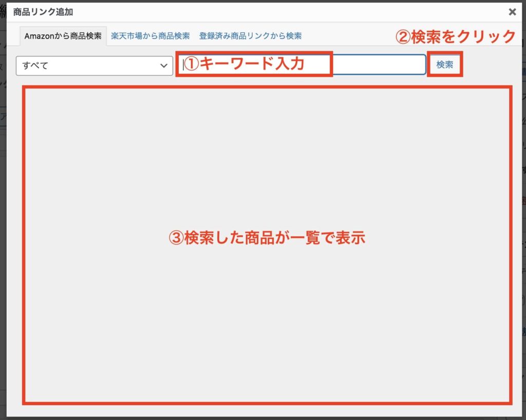Open the すべて category dropdown
The image size is (526, 420).
[x=94, y=66]
